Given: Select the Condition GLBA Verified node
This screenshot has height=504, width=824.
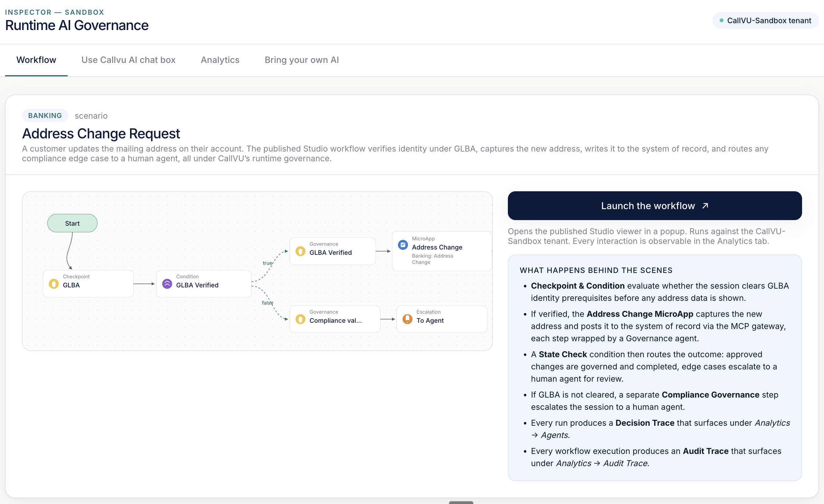Looking at the screenshot, I should 204,284.
